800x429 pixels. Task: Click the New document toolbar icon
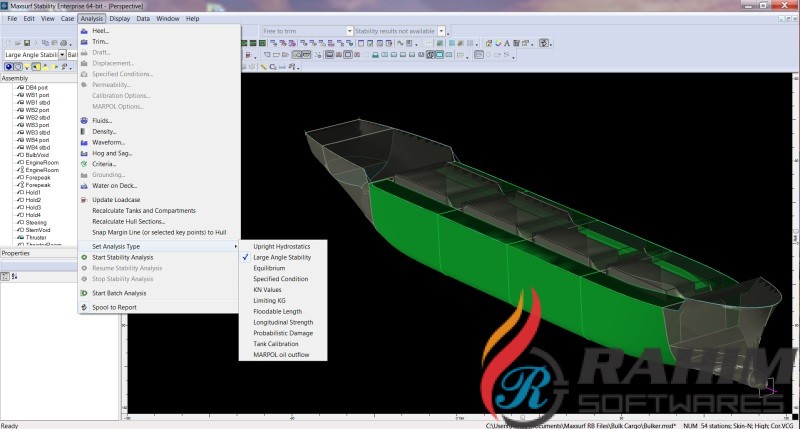click(x=9, y=43)
